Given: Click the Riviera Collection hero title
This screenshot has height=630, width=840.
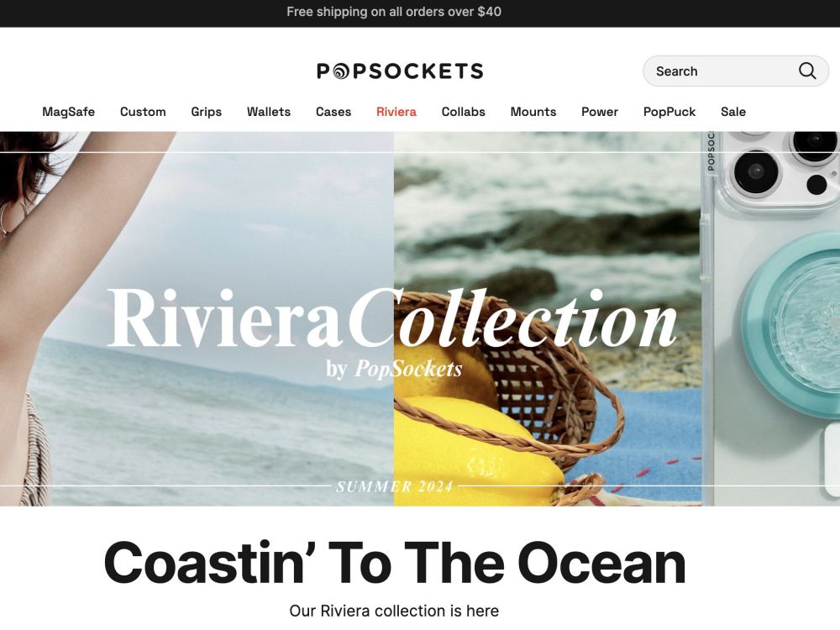Looking at the screenshot, I should [x=392, y=318].
